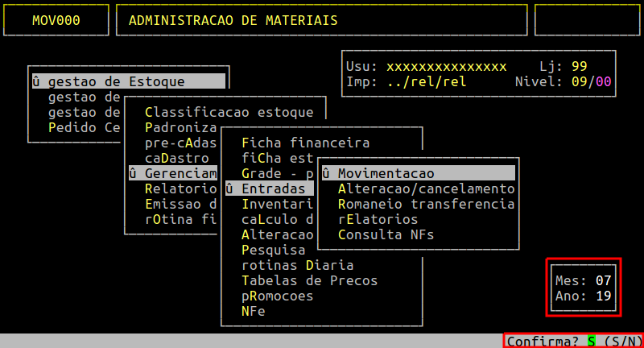The width and height of the screenshot is (644, 348).
Task: Choose Tabelas de Precos item
Action: click(x=309, y=280)
